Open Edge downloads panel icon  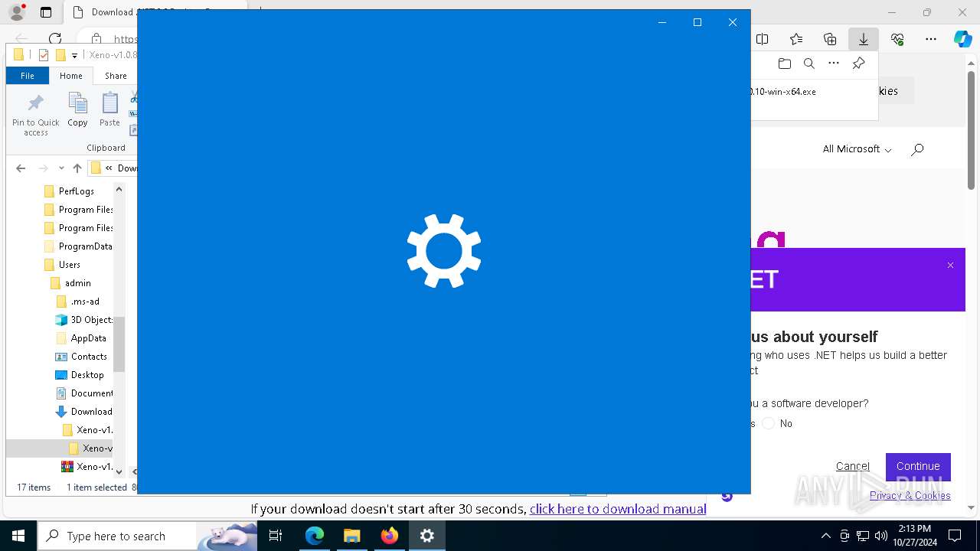pyautogui.click(x=863, y=39)
